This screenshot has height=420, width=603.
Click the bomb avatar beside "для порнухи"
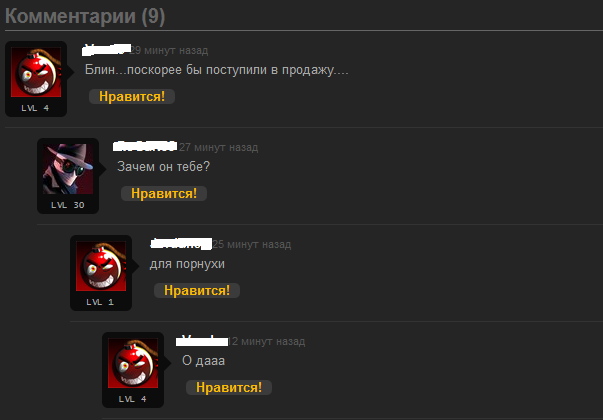point(101,266)
